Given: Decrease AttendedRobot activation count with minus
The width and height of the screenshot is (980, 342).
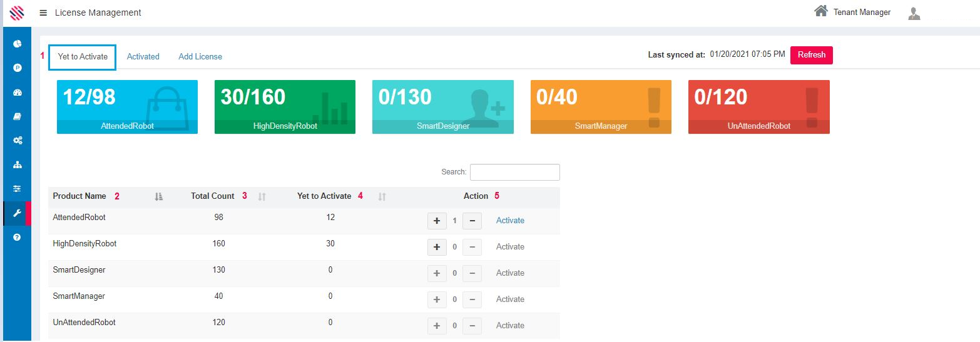Looking at the screenshot, I should pos(472,221).
